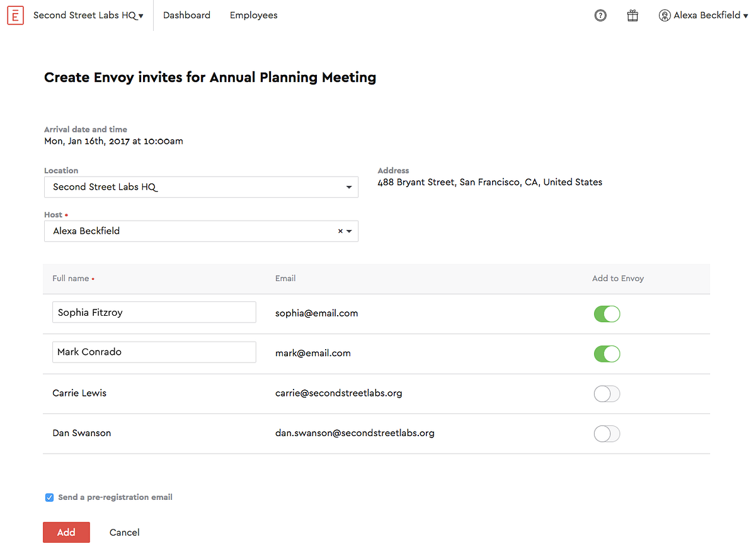Edit the Sophia Fitzroy full name field

click(x=154, y=312)
